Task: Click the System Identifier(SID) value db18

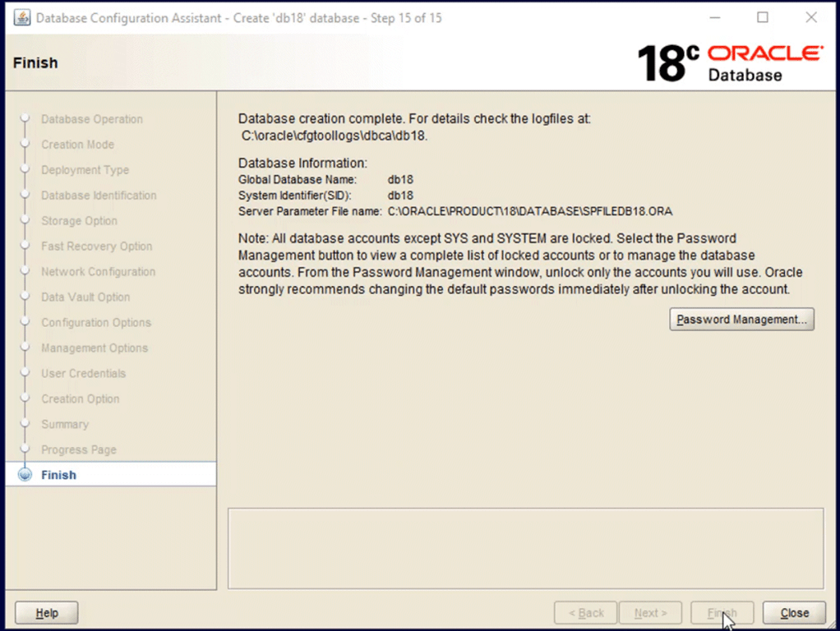Action: [400, 196]
